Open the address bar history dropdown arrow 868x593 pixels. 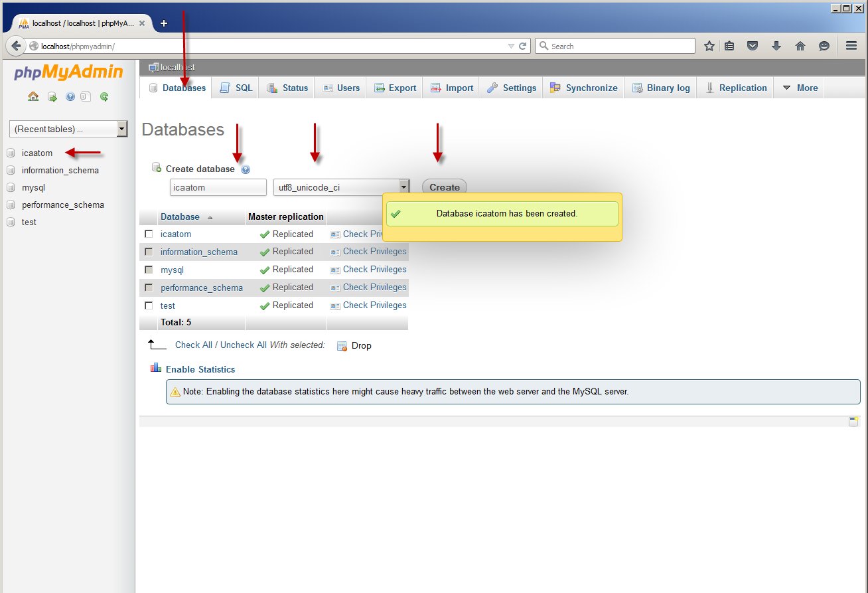click(x=510, y=46)
